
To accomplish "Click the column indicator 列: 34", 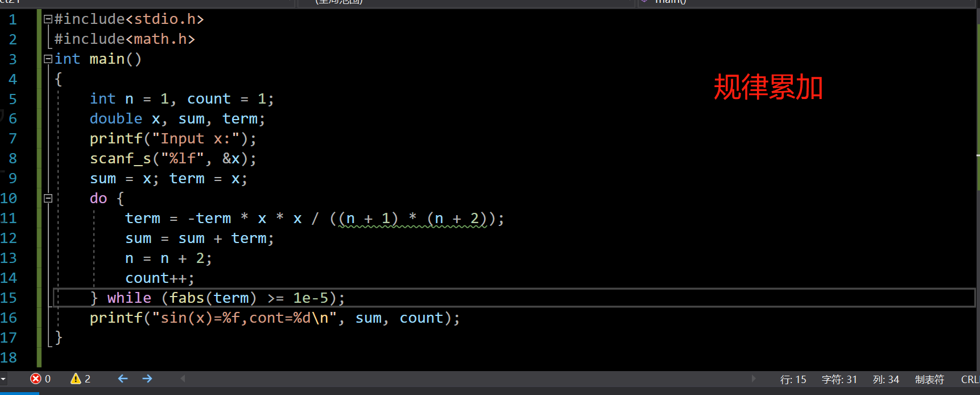I will point(886,380).
